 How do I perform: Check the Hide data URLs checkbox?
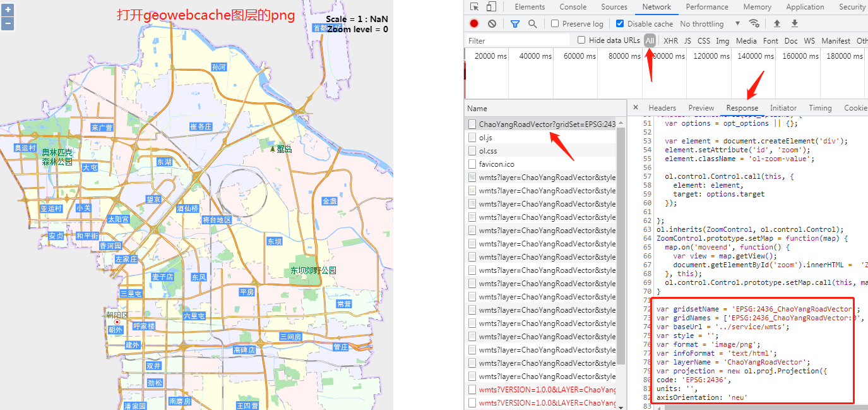coord(581,40)
